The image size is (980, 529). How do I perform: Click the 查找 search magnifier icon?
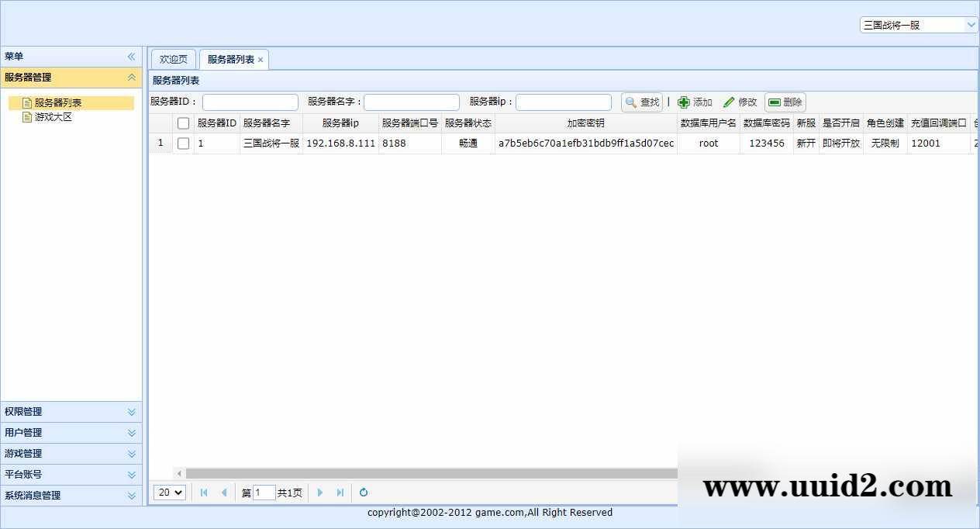631,102
